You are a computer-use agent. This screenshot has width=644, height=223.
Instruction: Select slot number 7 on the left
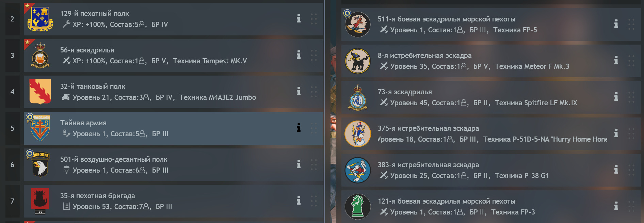point(13,201)
